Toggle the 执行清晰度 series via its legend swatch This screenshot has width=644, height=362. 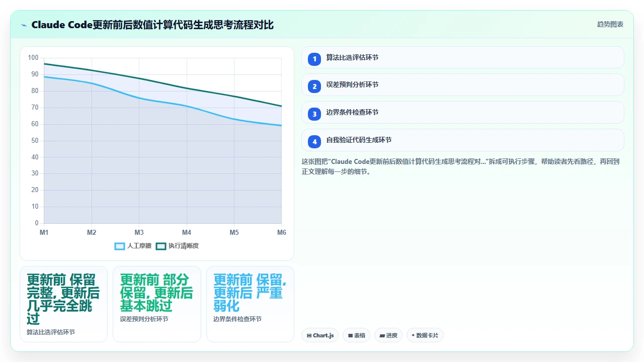click(161, 246)
